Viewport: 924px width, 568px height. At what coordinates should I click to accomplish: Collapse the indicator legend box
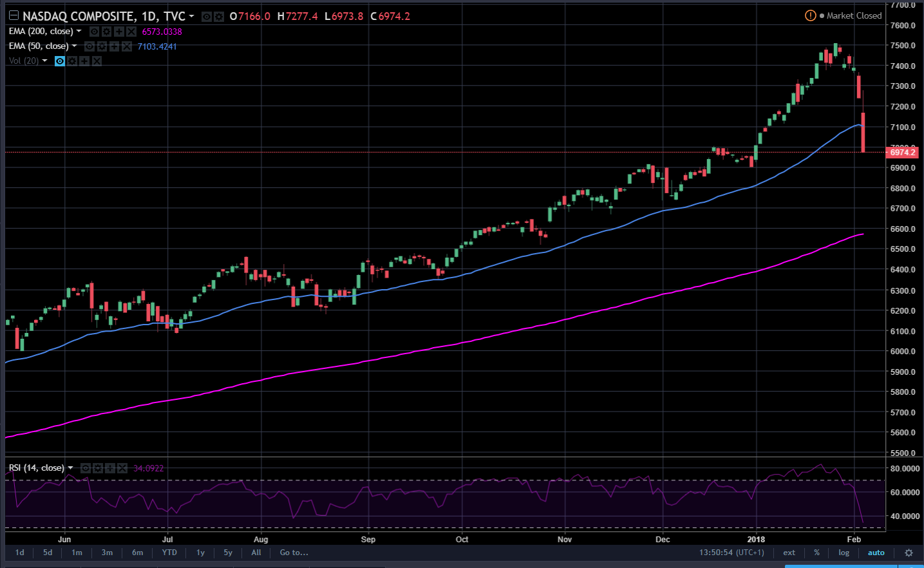point(14,16)
